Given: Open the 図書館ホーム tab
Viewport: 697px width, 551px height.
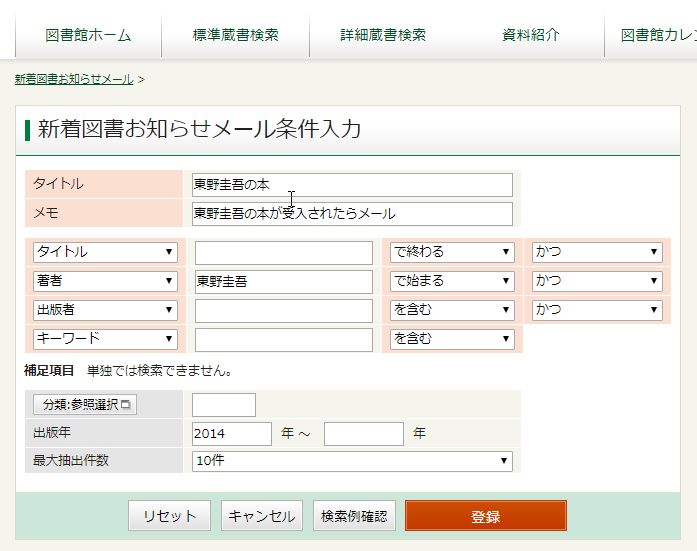Looking at the screenshot, I should (88, 35).
